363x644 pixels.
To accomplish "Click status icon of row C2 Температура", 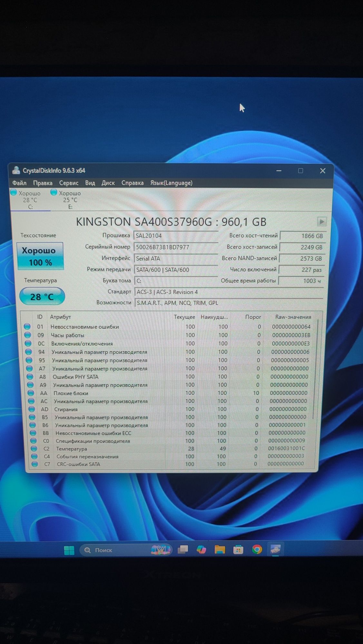I will point(34,449).
